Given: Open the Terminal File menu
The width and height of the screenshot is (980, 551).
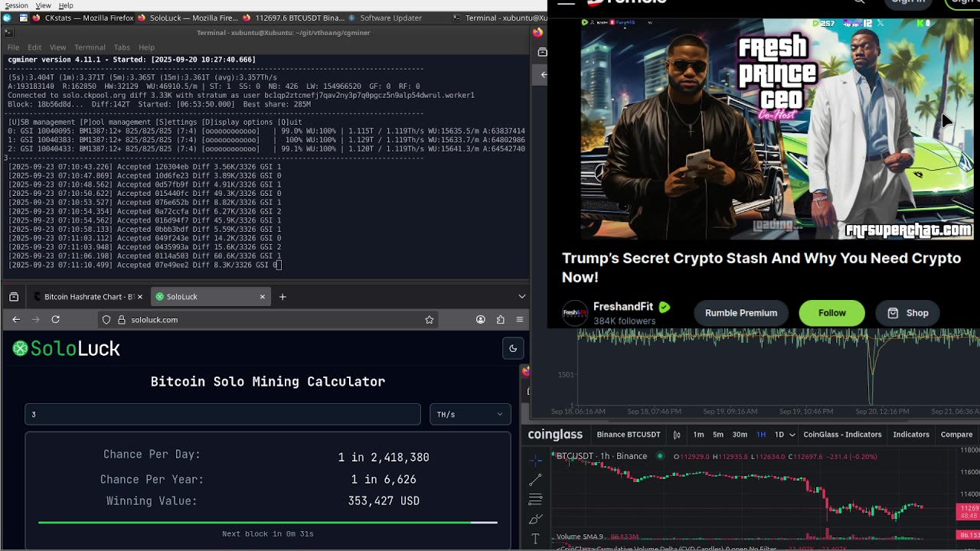Looking at the screenshot, I should pyautogui.click(x=13, y=47).
